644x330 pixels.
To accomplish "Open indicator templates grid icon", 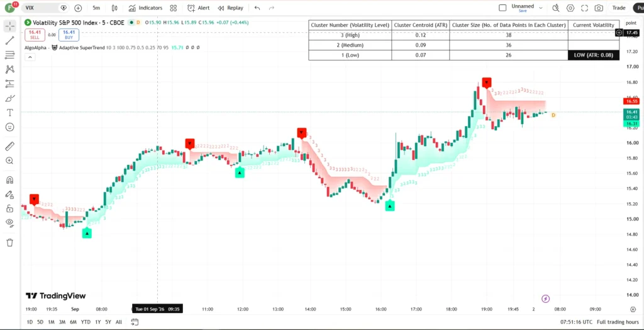I will click(174, 8).
